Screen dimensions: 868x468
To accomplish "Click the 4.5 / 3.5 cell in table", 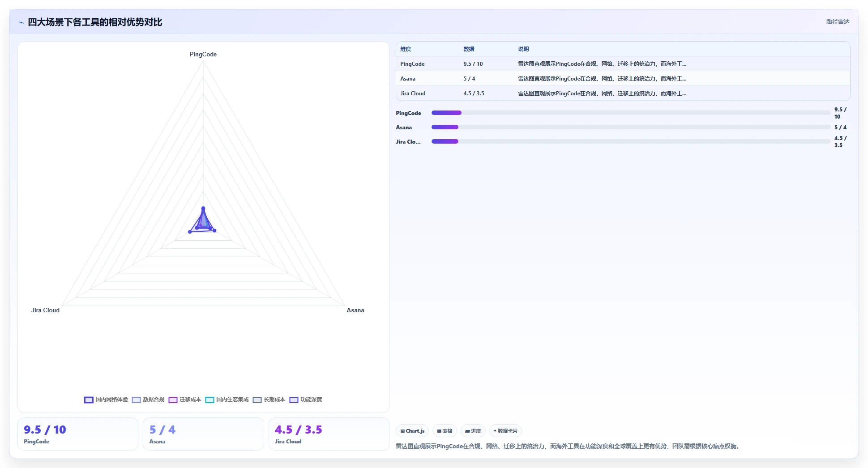I will [x=474, y=94].
